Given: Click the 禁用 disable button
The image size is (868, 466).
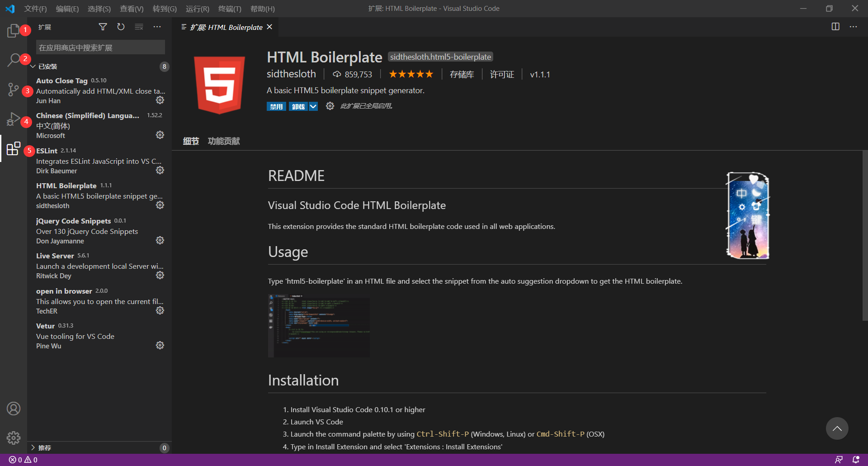Looking at the screenshot, I should (276, 106).
